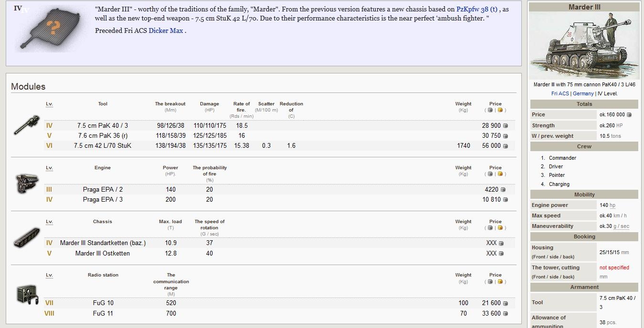Select the 7.5 cm 42 L/70 StuK row name
644x328 pixels.
tap(103, 146)
